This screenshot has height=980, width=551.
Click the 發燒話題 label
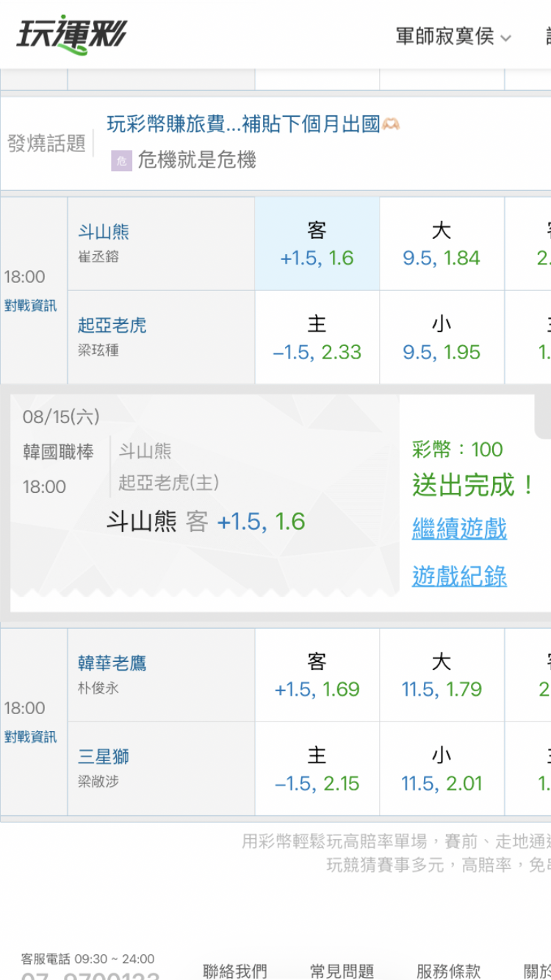click(47, 143)
